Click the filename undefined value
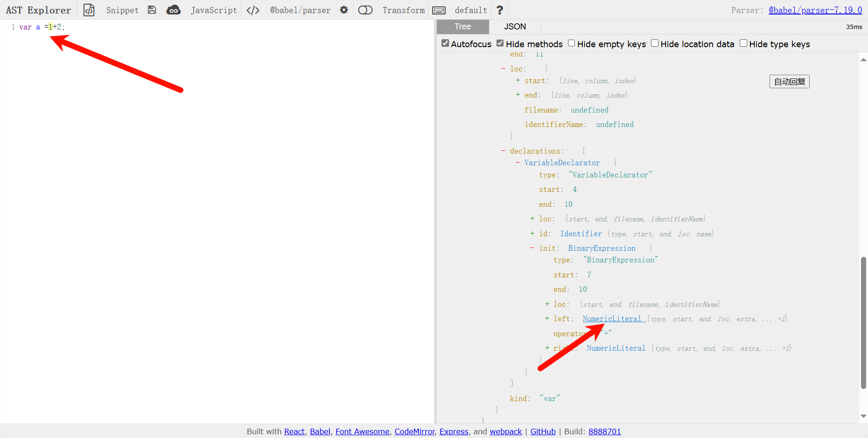 point(589,110)
